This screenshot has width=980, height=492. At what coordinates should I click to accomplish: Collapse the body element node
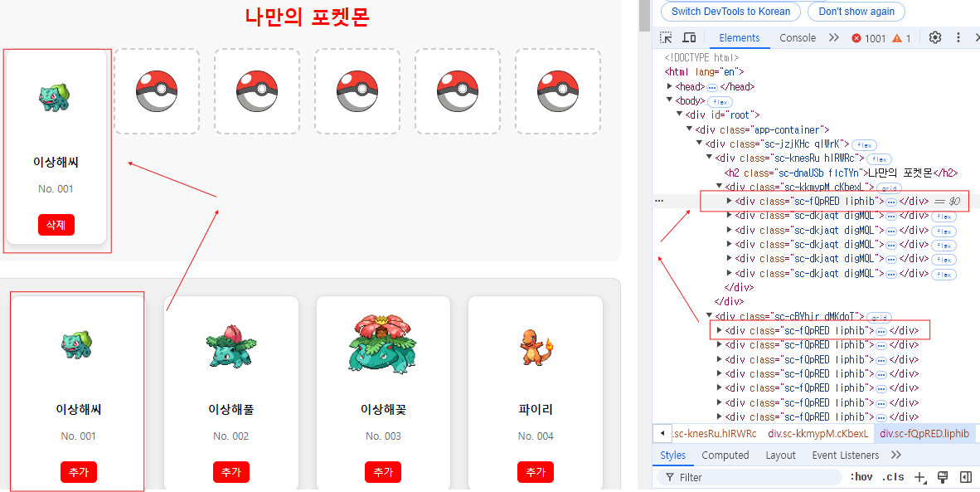pyautogui.click(x=670, y=100)
